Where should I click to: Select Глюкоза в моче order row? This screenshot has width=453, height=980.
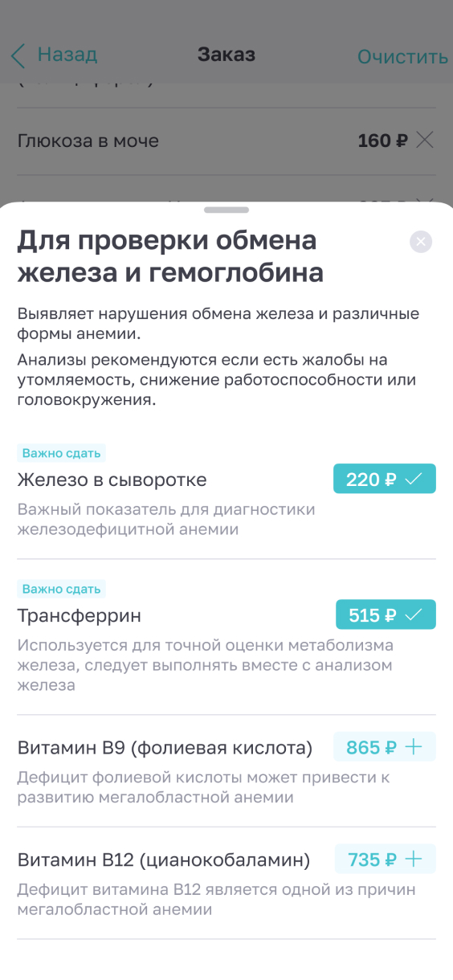tap(226, 141)
